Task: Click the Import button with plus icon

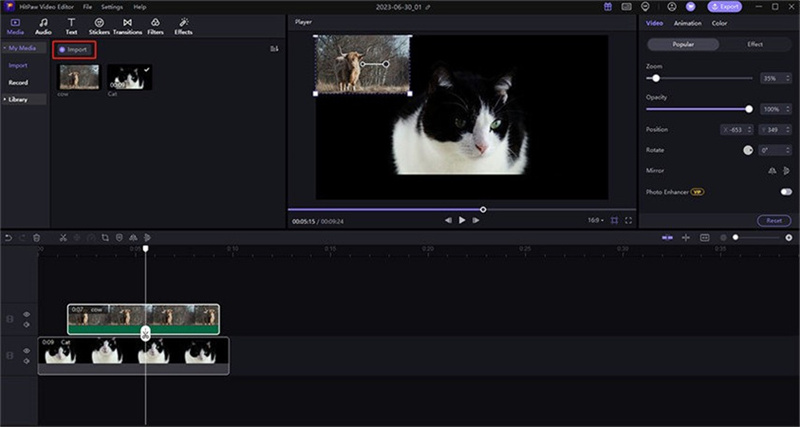Action: [x=74, y=49]
